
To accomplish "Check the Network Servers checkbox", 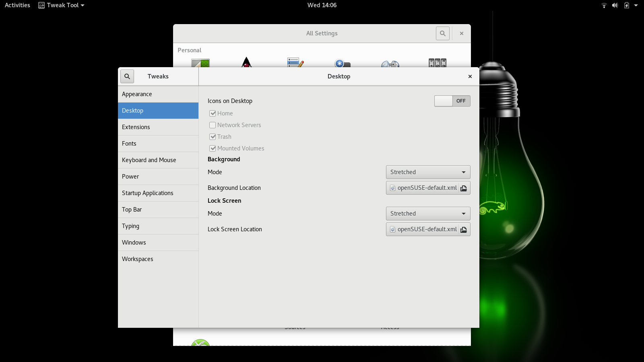I will click(x=213, y=125).
